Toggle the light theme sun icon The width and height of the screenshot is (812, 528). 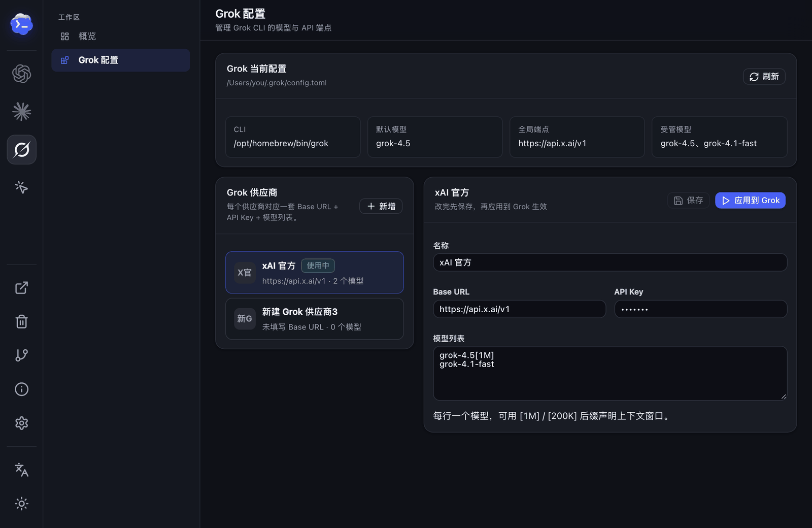point(21,504)
